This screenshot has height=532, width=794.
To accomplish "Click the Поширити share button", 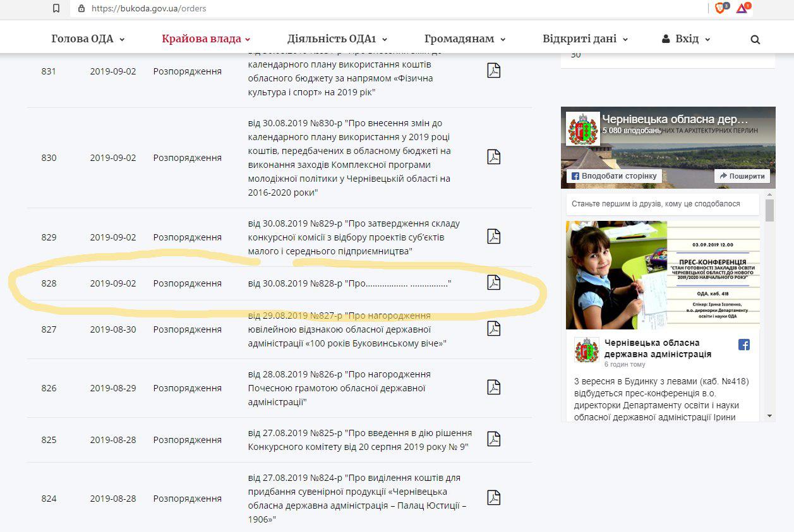I will (742, 176).
